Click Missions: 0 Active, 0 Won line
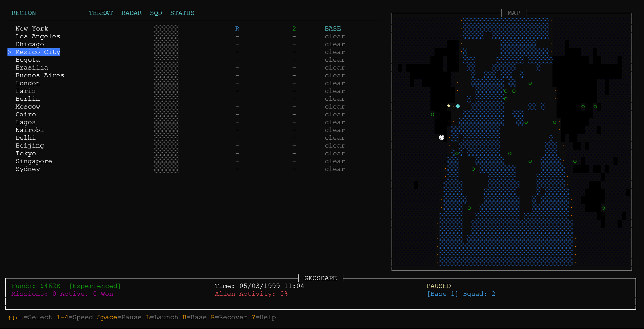 pyautogui.click(x=62, y=294)
